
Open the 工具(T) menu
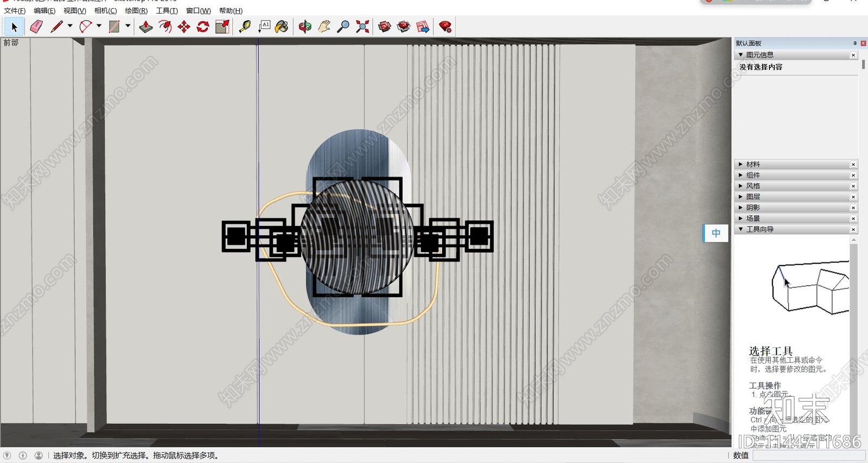(167, 11)
